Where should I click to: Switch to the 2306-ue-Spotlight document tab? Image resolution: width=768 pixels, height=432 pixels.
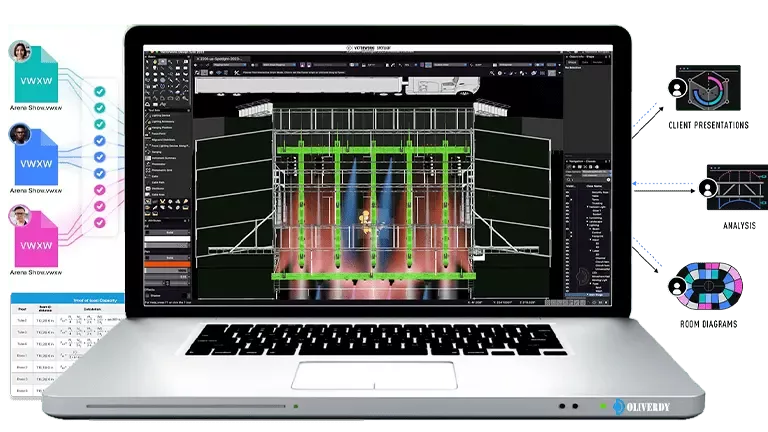pyautogui.click(x=221, y=59)
